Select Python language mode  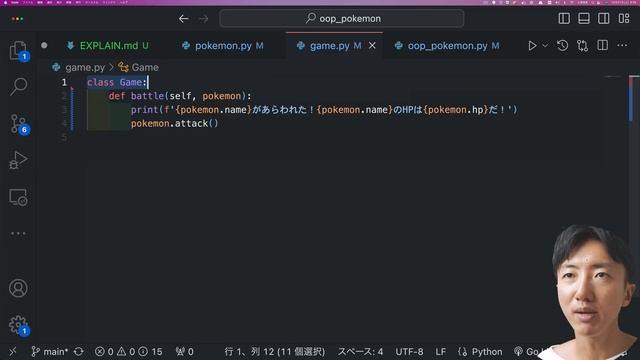pyautogui.click(x=480, y=351)
